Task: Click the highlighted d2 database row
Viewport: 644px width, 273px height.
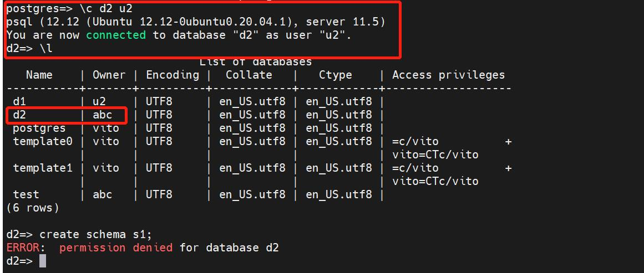Action: click(x=67, y=115)
